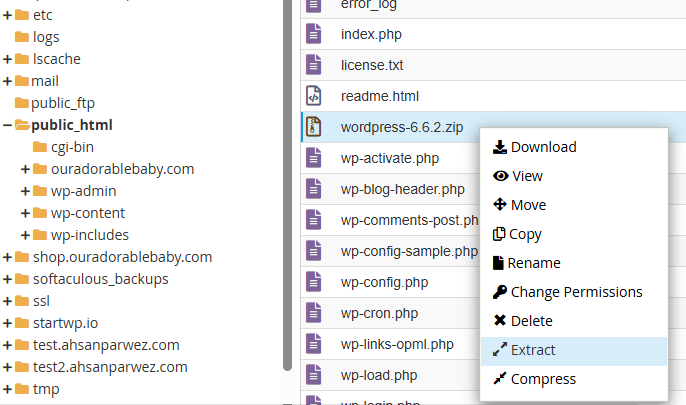Click the Move arrows icon in context menu
686x405 pixels.
coord(499,205)
